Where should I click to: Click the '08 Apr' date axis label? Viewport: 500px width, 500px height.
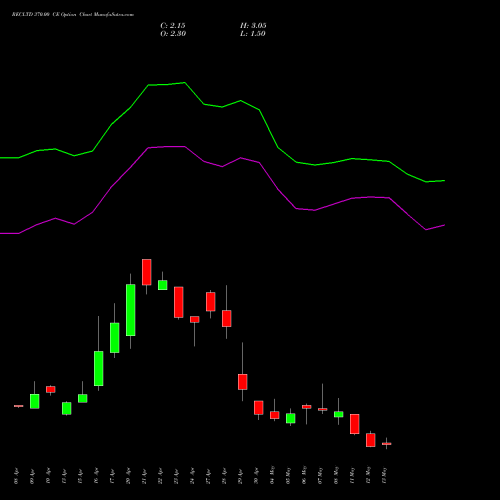coord(17,476)
